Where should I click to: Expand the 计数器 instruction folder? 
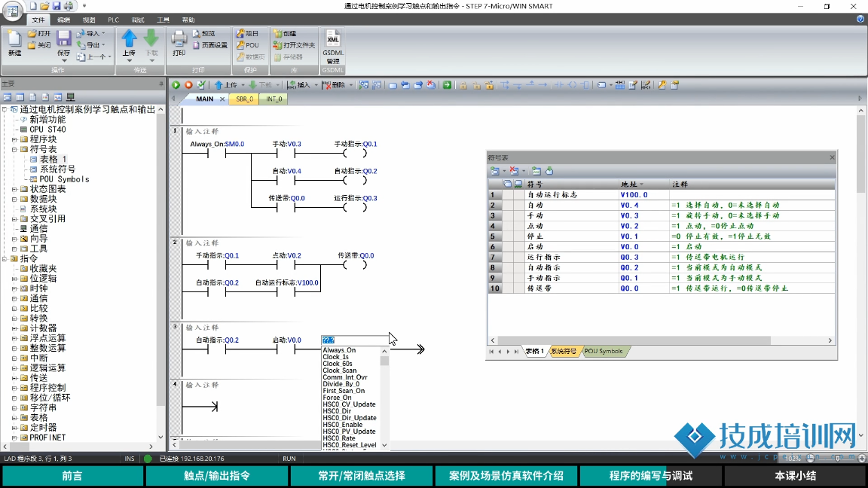[14, 328]
